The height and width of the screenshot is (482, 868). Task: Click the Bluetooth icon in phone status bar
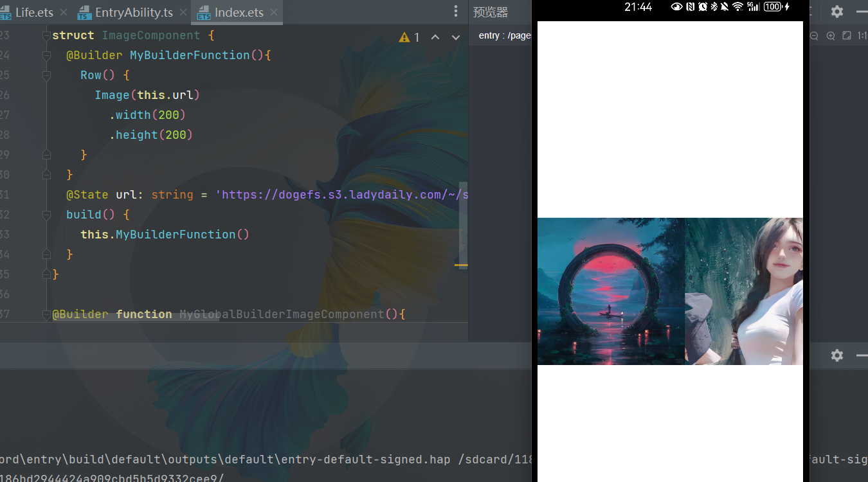[714, 7]
